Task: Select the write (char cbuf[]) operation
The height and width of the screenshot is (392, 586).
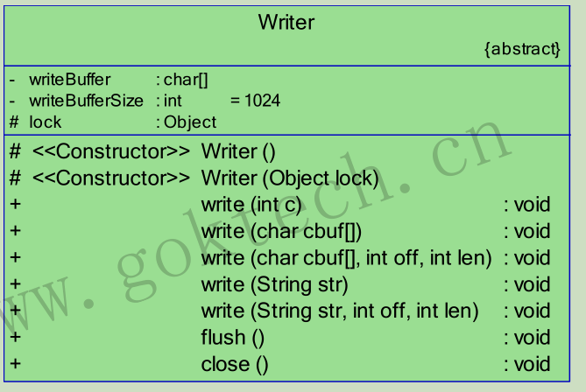Action: pos(279,231)
